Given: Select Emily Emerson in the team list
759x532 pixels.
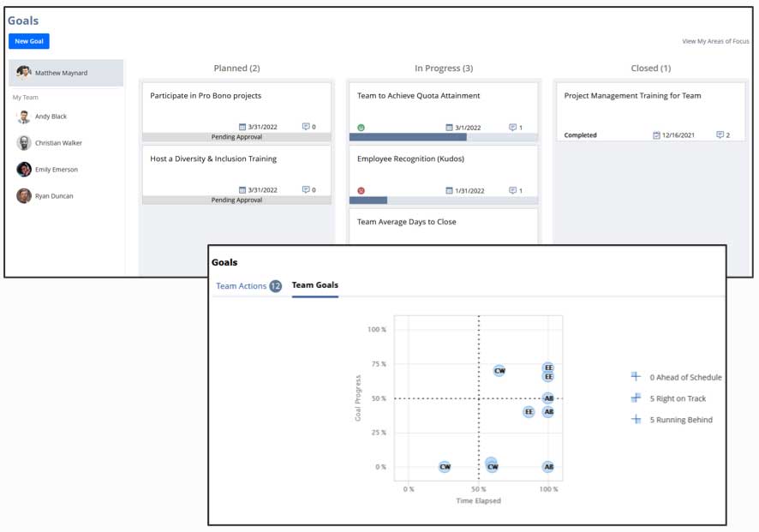Looking at the screenshot, I should (x=56, y=170).
